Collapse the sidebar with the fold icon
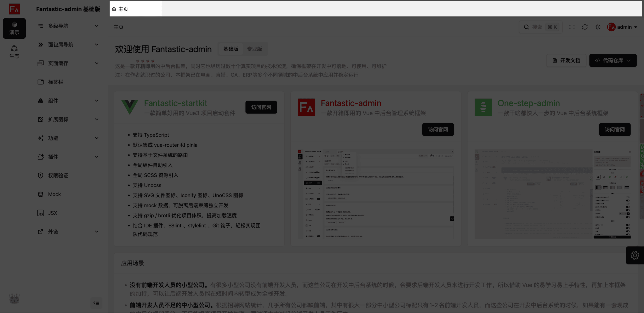 [96, 303]
